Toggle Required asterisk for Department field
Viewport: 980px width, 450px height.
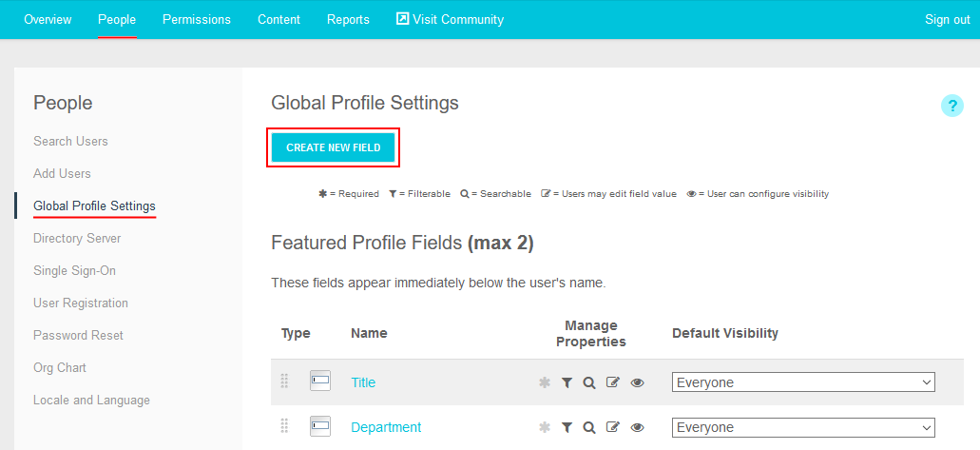click(545, 427)
